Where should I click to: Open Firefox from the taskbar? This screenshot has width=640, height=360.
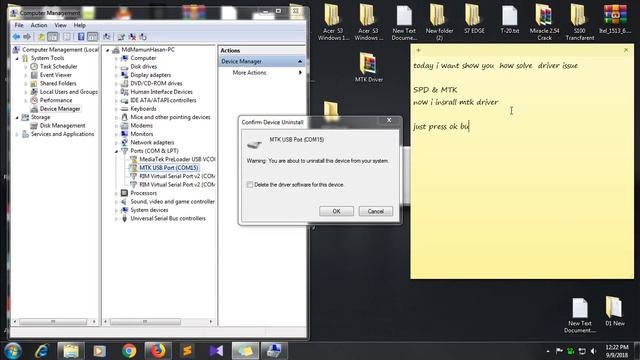click(158, 351)
